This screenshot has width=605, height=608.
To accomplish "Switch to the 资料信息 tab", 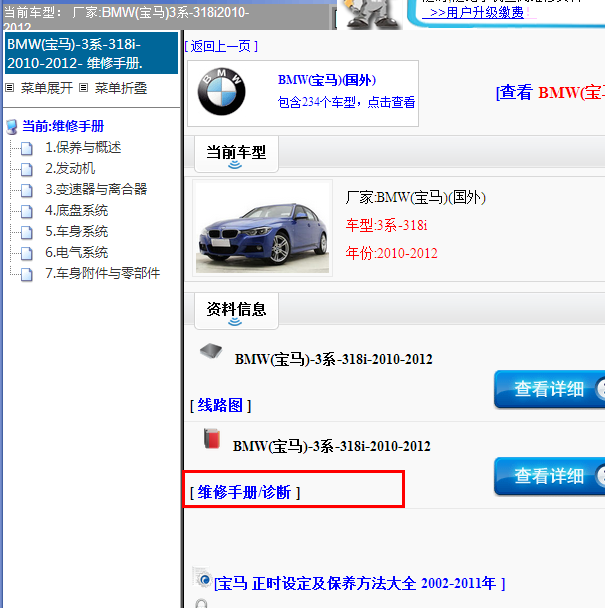I will (x=236, y=311).
